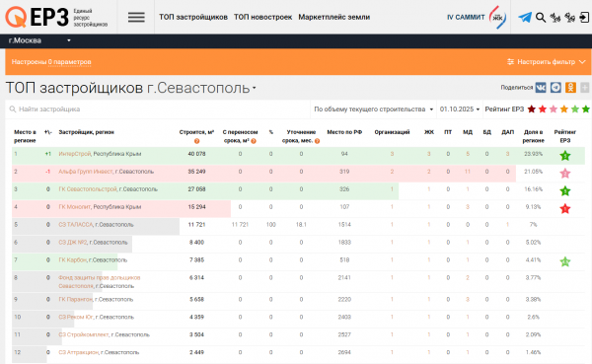592x364 pixels.
Task: Click 40 078 value in ИнтерСтрой row
Action: pyautogui.click(x=196, y=154)
